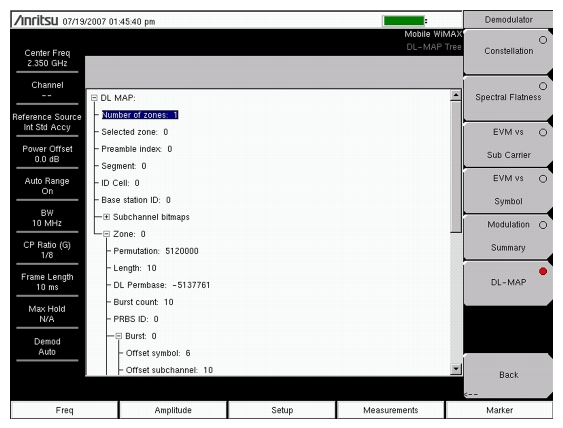
Task: Select the Segment: 0 row
Action: click(x=124, y=166)
